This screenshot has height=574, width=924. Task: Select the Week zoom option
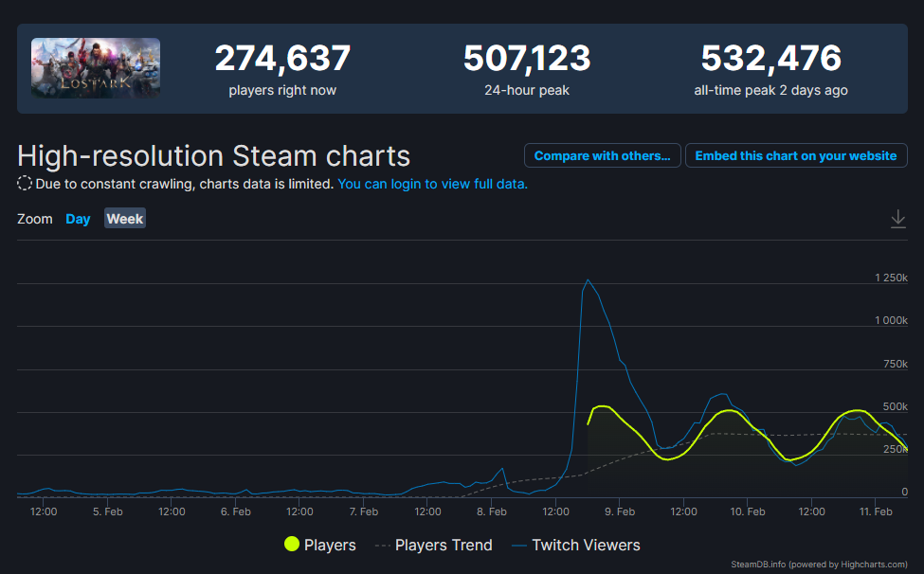tap(125, 219)
